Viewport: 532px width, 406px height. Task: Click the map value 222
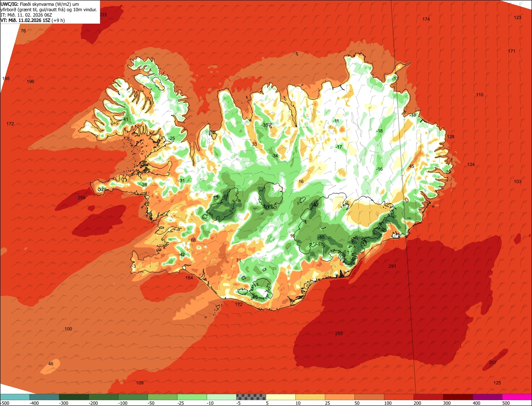(x=103, y=15)
